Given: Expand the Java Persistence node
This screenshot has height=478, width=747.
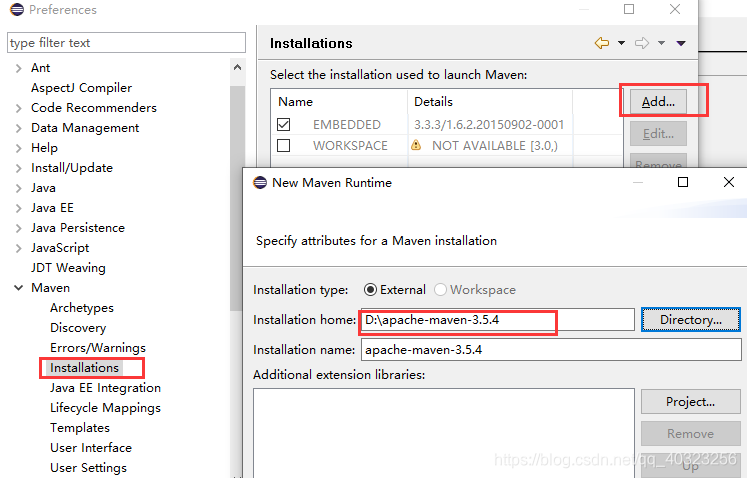Looking at the screenshot, I should tap(19, 228).
